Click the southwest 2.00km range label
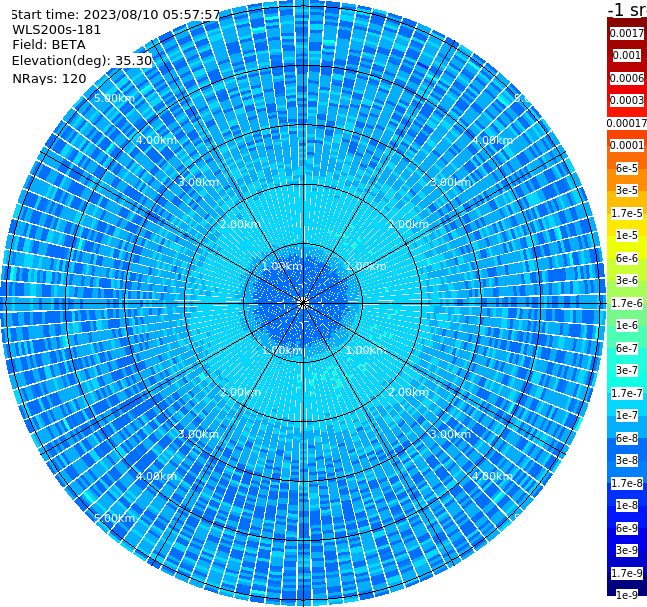This screenshot has width=647, height=607. point(241,392)
